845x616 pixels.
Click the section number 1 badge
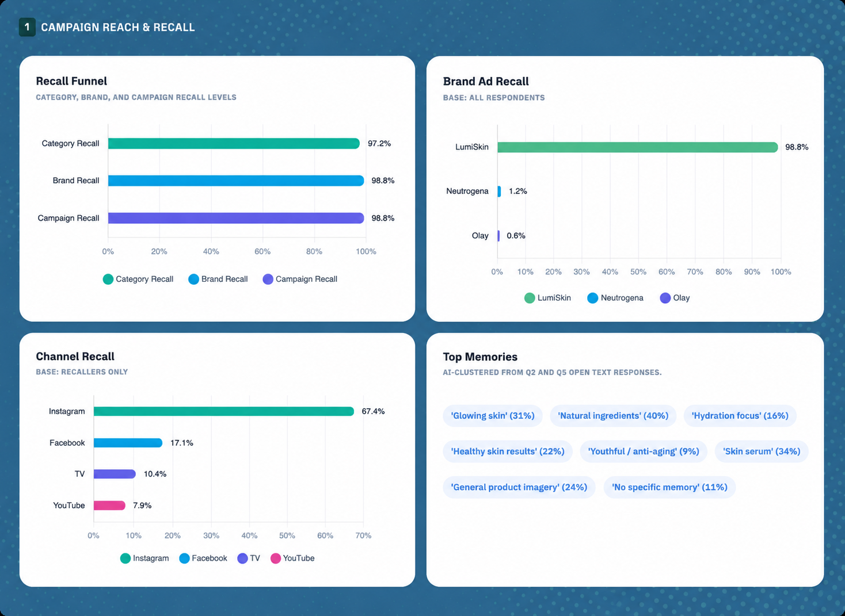tap(27, 27)
